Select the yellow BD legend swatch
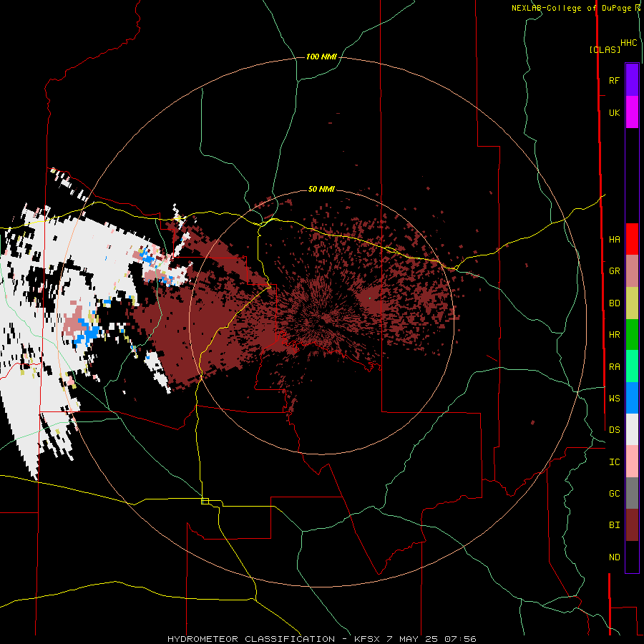 (x=632, y=303)
